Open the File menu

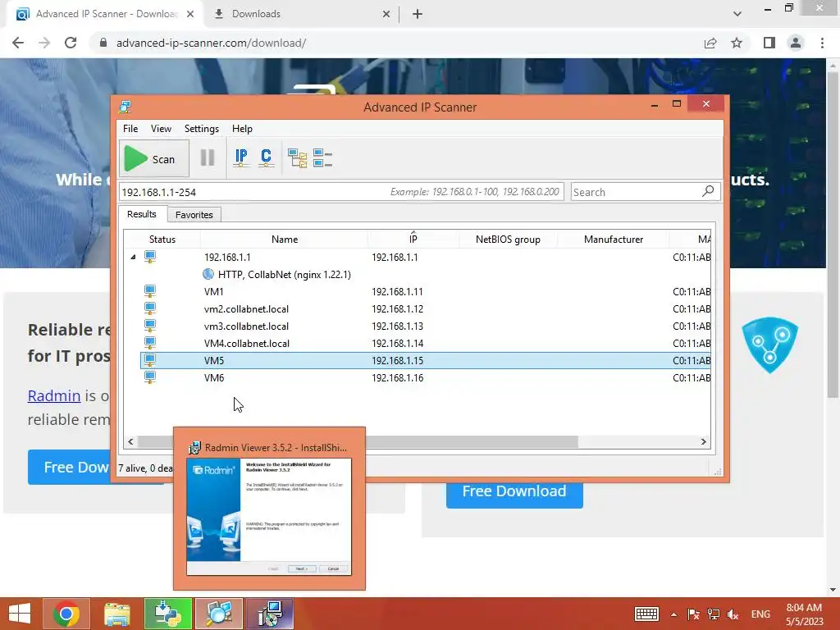pos(130,129)
